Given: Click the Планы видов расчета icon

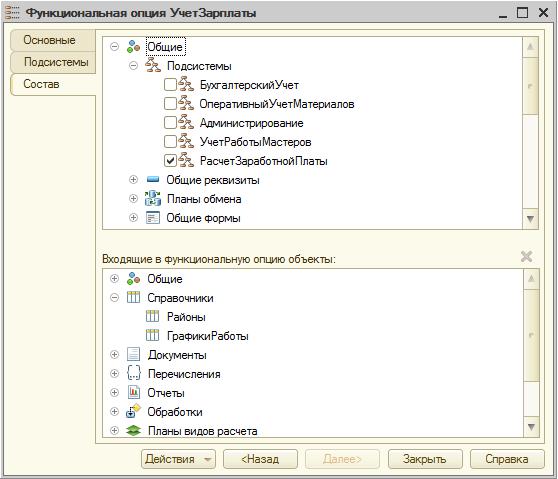Looking at the screenshot, I should tap(133, 431).
